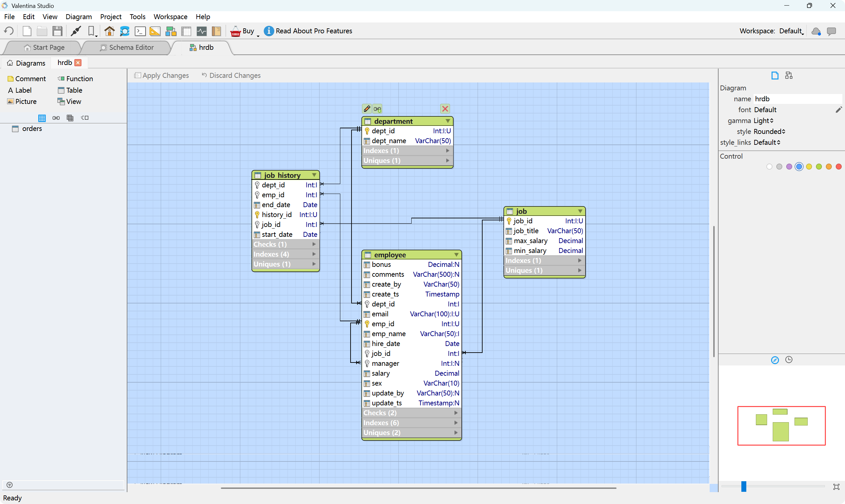Image resolution: width=845 pixels, height=504 pixels.
Task: Open the Diagram menu
Action: coord(79,16)
